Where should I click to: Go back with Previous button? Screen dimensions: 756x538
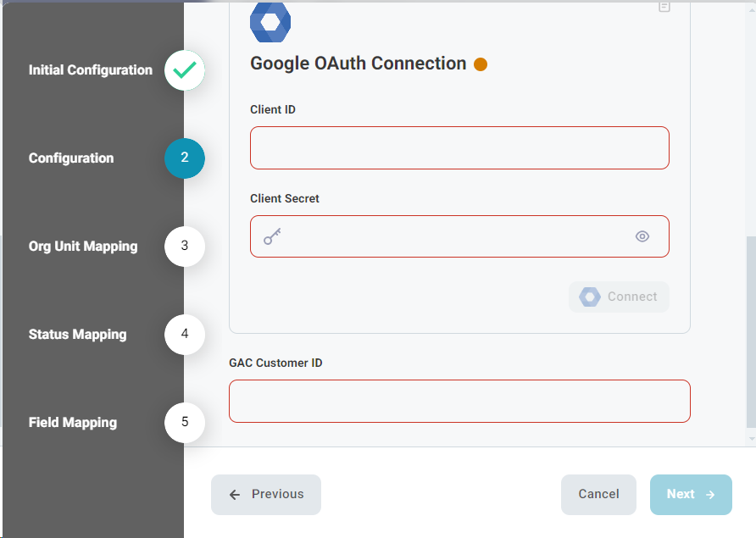click(x=266, y=495)
